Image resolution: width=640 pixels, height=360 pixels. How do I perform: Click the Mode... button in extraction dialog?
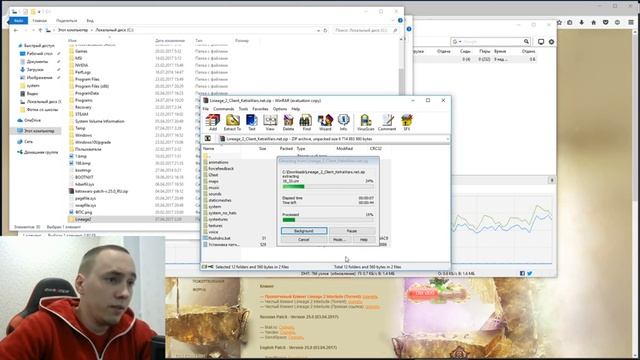point(339,240)
